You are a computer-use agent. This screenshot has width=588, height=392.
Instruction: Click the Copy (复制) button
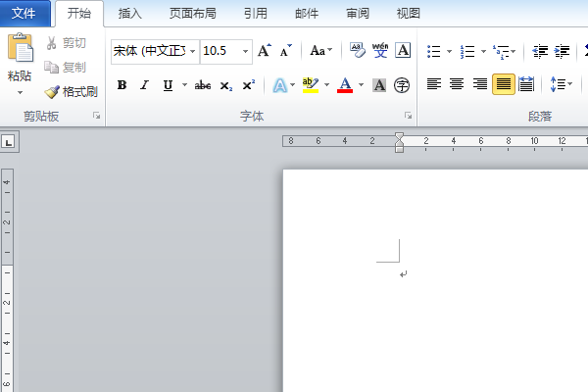(66, 68)
